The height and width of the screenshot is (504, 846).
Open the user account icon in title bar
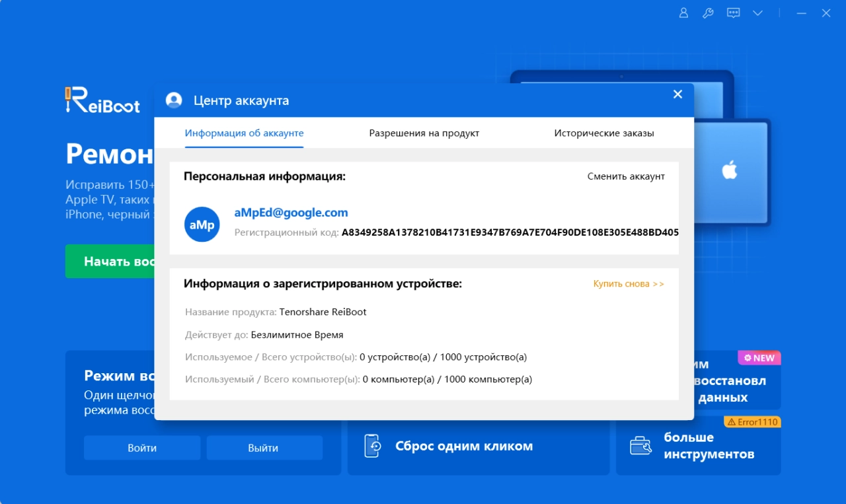(684, 13)
